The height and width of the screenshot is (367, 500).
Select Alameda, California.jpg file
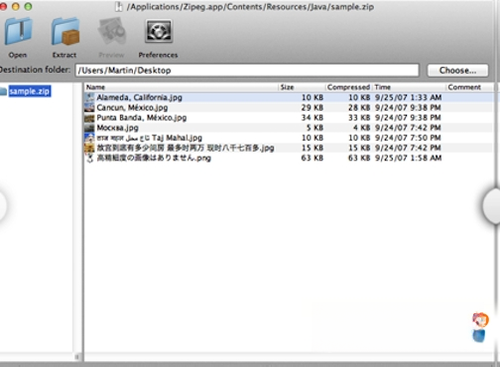289,97
